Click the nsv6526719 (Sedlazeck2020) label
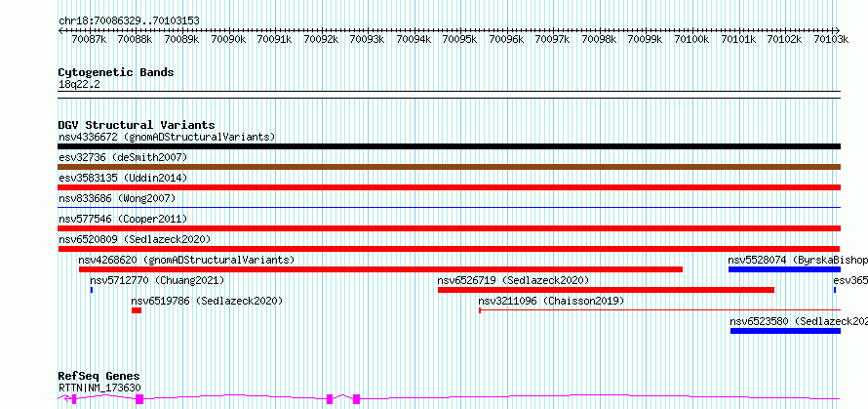 [x=513, y=280]
